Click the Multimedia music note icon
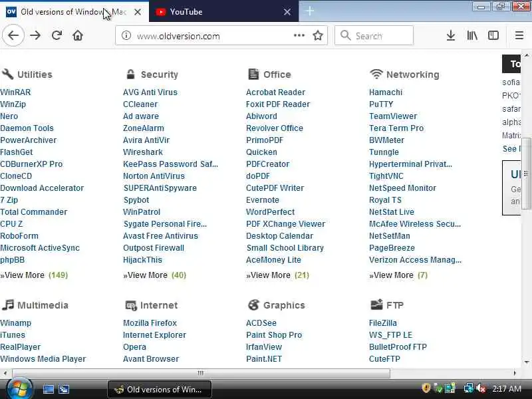 [8, 305]
